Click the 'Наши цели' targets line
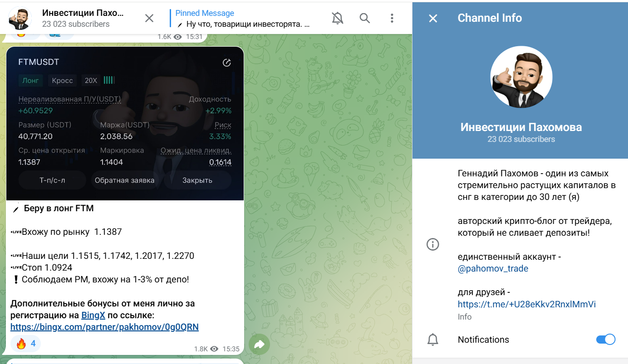The height and width of the screenshot is (364, 628). pyautogui.click(x=108, y=256)
